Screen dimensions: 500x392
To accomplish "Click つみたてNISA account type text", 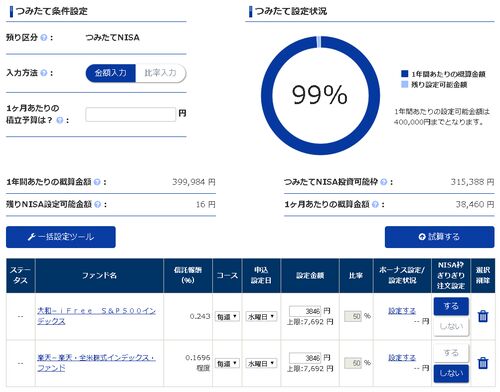I will 112,38.
